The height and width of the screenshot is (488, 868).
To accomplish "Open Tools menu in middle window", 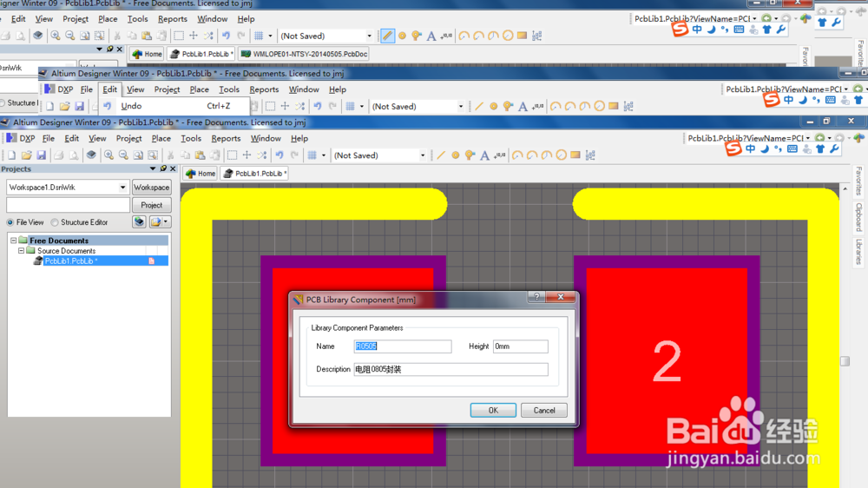I will [x=229, y=89].
